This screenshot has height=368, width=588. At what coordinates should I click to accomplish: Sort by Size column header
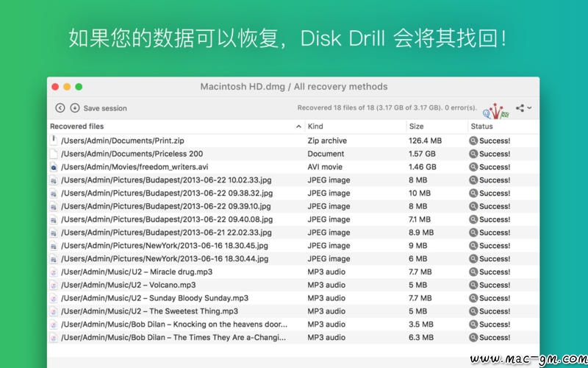point(416,127)
